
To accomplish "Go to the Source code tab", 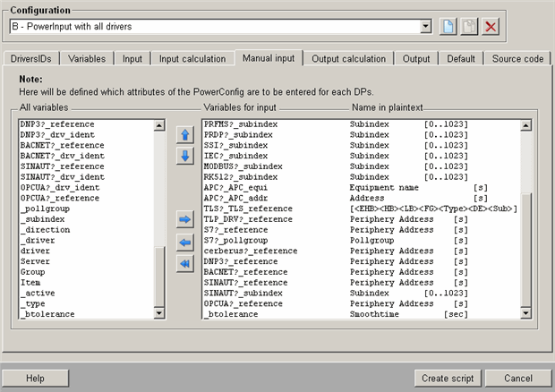I will pos(518,58).
